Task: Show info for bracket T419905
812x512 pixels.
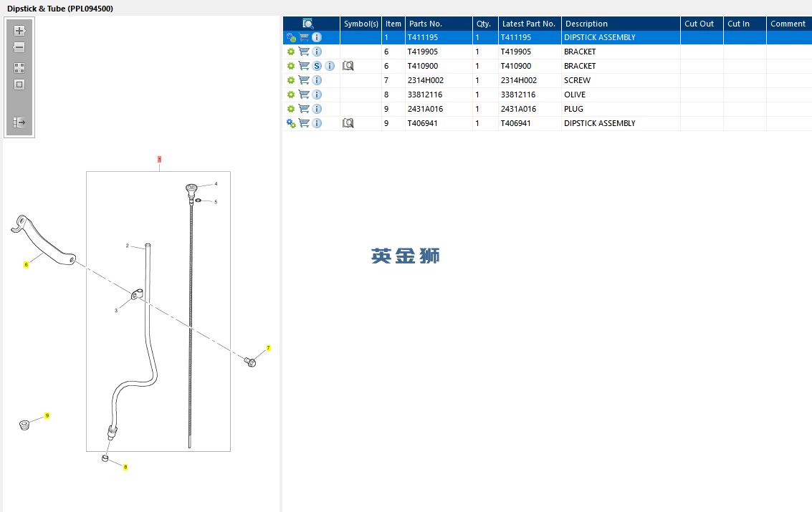Action: click(317, 52)
